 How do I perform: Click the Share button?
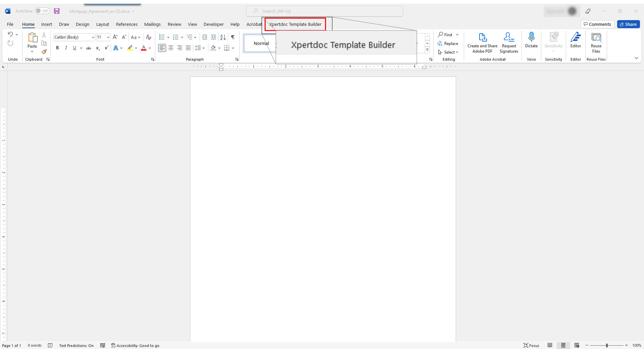coord(628,24)
